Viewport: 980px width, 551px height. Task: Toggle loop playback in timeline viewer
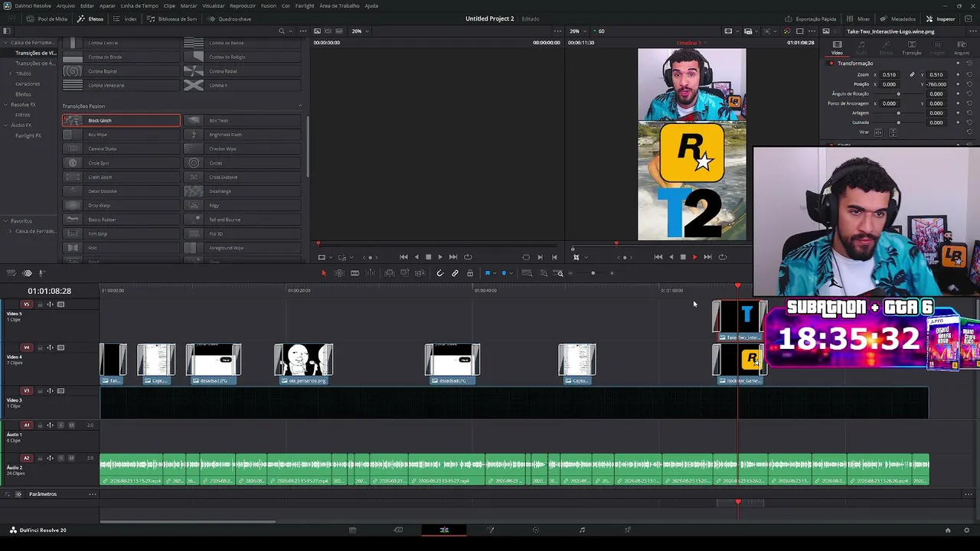point(722,257)
